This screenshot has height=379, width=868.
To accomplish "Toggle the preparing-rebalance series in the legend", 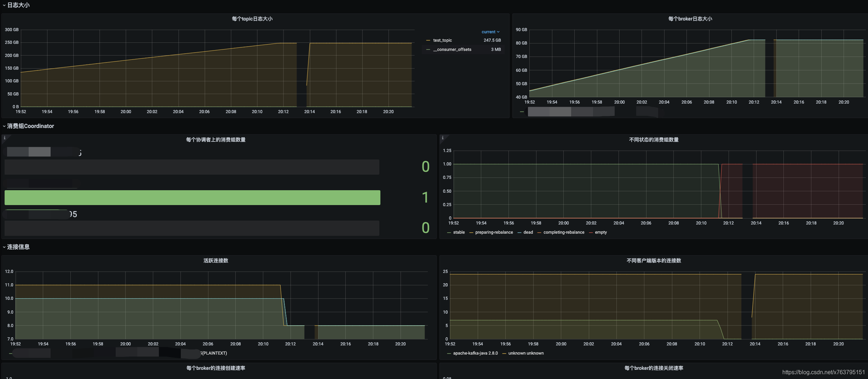I will coord(494,232).
